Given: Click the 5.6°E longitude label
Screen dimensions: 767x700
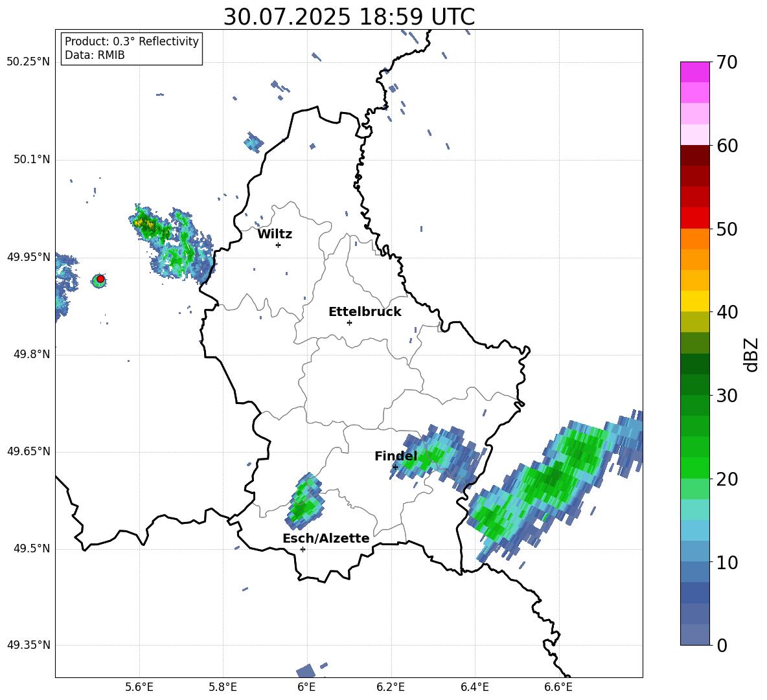Looking at the screenshot, I should click(x=139, y=687).
